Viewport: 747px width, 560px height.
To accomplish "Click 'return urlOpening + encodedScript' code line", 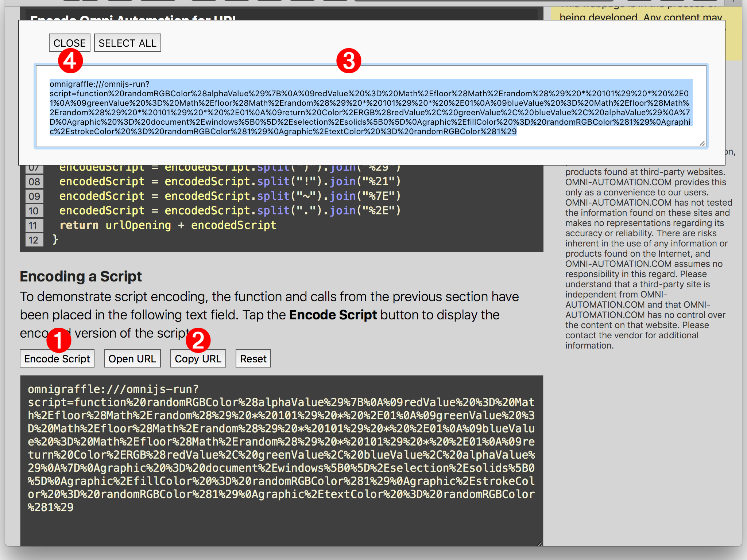I will click(168, 225).
